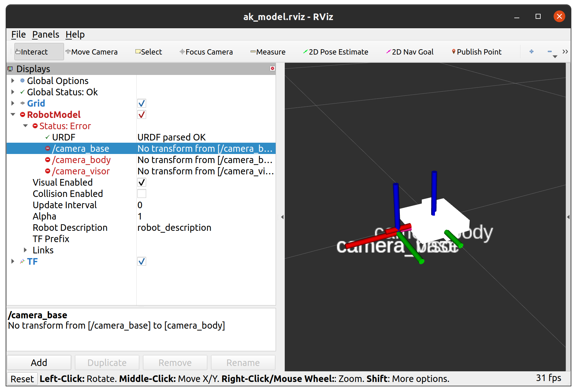Select the 2D Nav Goal tool
Viewport: 577px width, 392px height.
tap(410, 51)
